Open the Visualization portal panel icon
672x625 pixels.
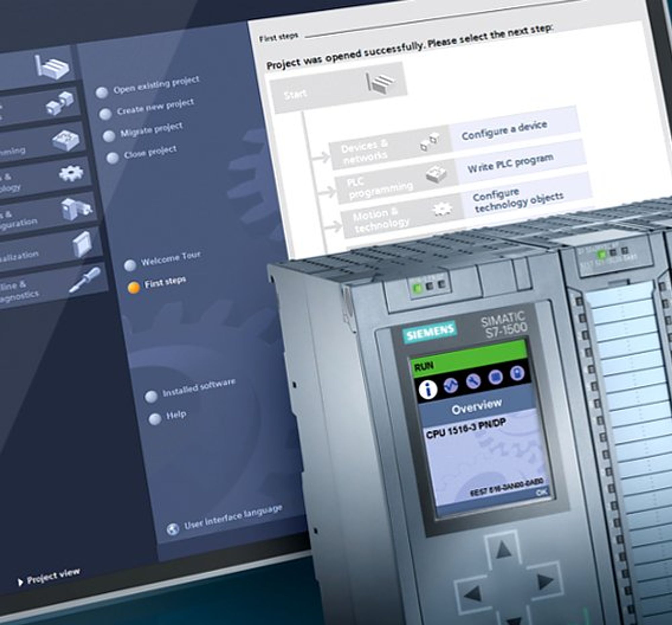[82, 244]
